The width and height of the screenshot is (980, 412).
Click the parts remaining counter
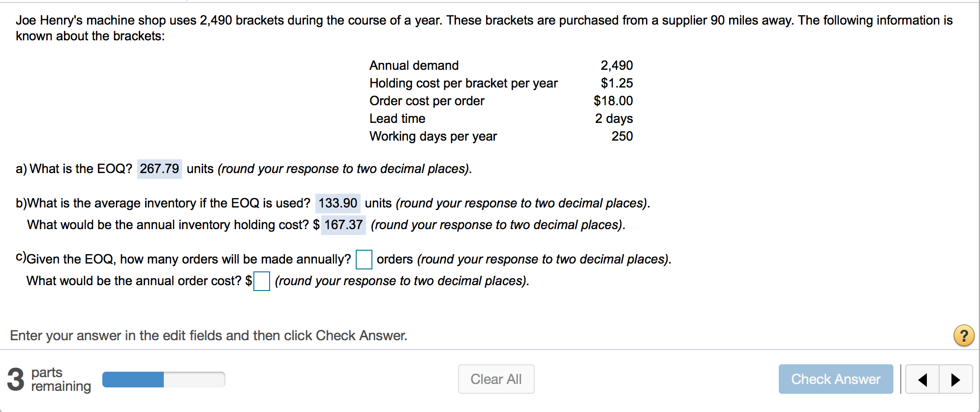point(49,379)
